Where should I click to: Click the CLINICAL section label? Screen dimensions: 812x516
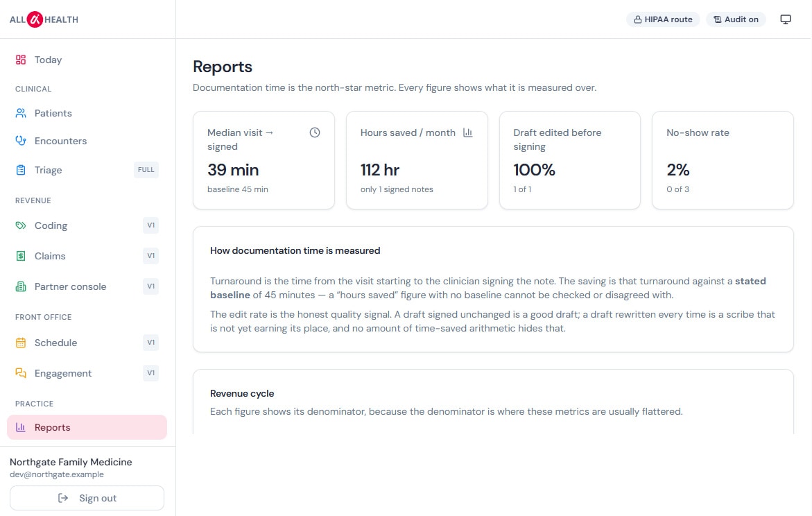tap(33, 89)
